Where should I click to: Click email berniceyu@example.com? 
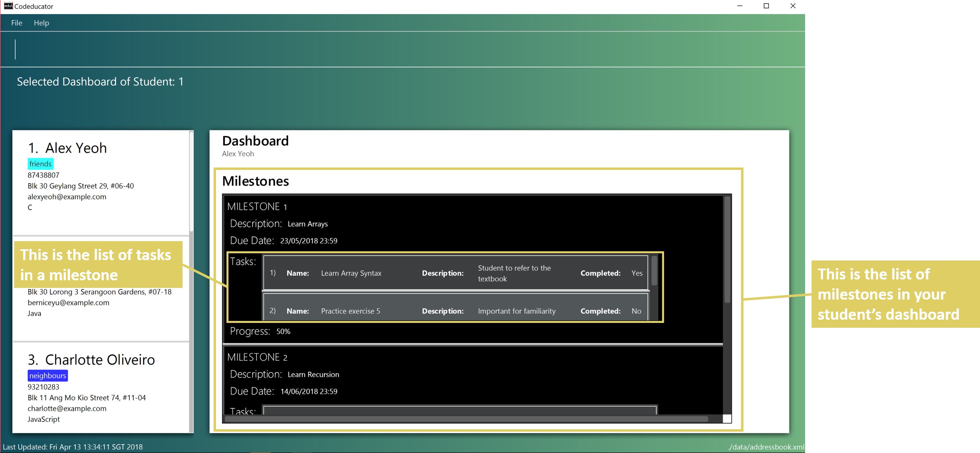pyautogui.click(x=69, y=303)
